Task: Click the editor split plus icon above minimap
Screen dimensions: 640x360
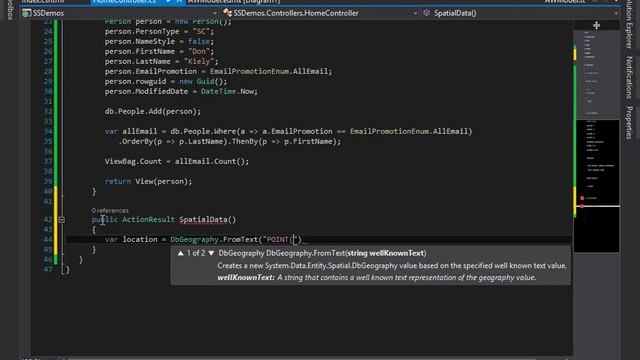Action: coord(596,25)
